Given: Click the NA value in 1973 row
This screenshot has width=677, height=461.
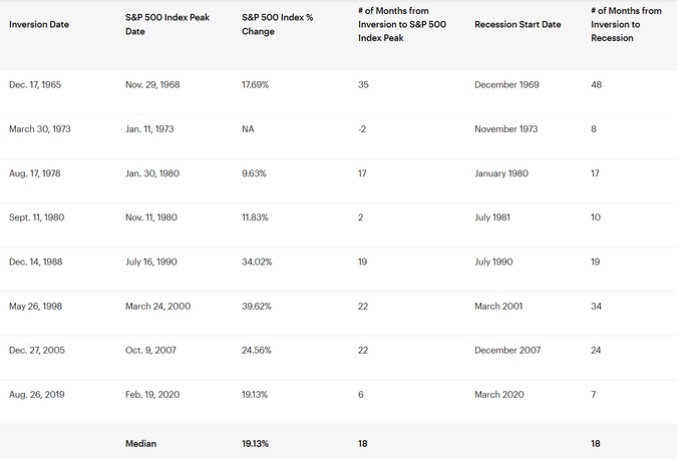Looking at the screenshot, I should coord(248,129).
